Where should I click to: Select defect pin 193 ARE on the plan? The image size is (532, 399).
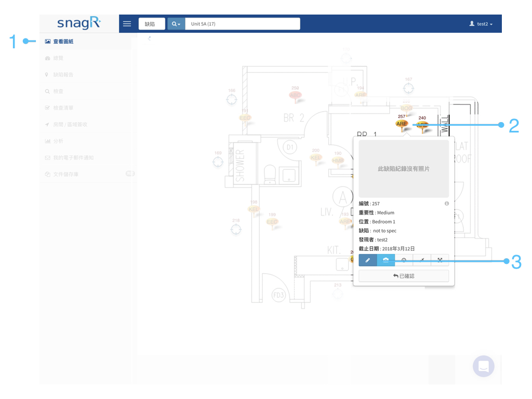pyautogui.click(x=345, y=221)
